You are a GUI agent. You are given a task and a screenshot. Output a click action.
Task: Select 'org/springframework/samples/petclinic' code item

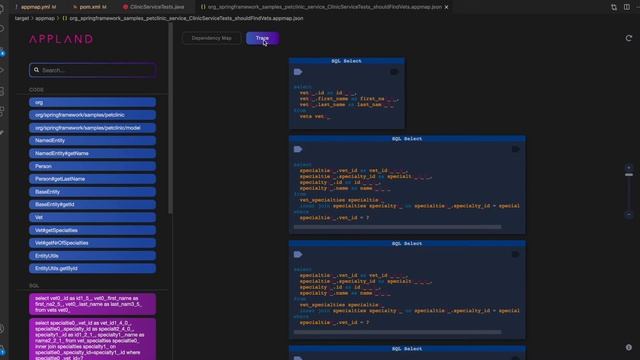tap(92, 115)
